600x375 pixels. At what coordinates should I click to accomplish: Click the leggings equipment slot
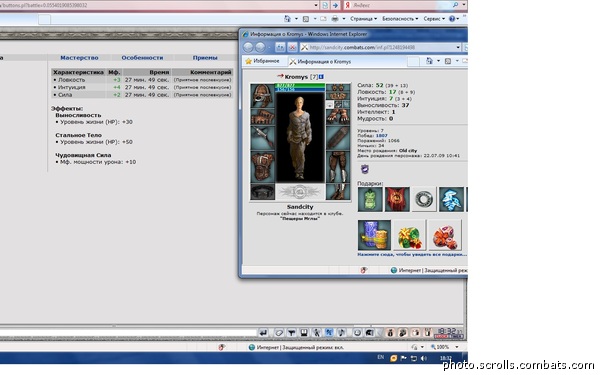click(x=338, y=167)
